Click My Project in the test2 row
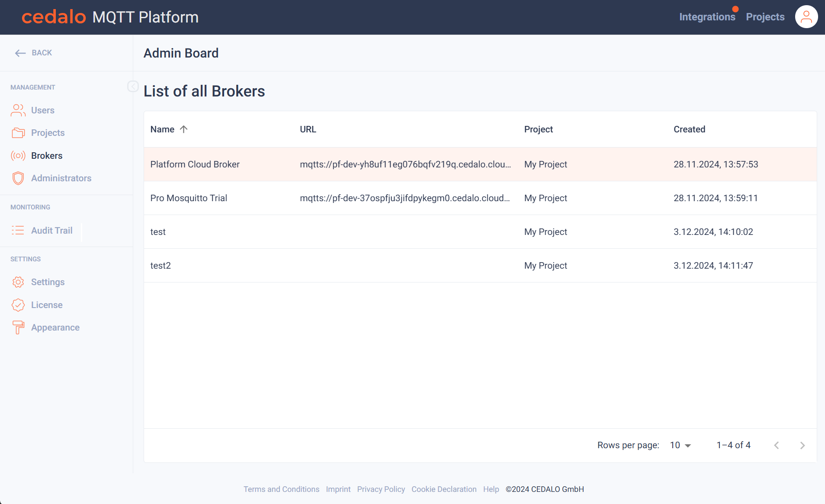825x504 pixels. tap(546, 266)
